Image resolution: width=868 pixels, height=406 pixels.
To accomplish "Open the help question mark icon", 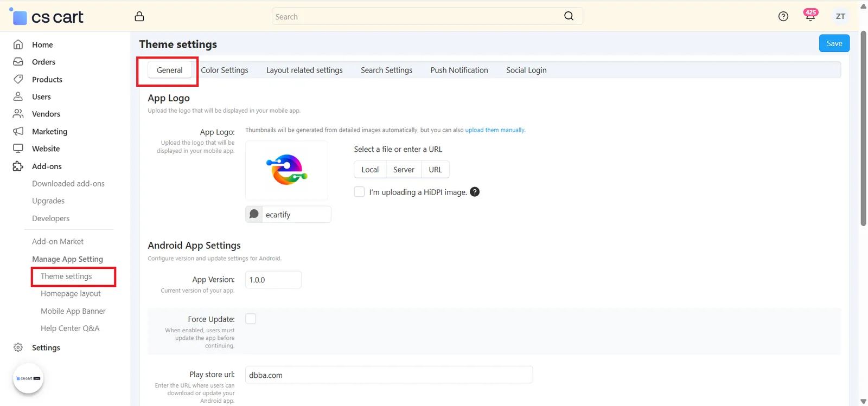I will (783, 16).
